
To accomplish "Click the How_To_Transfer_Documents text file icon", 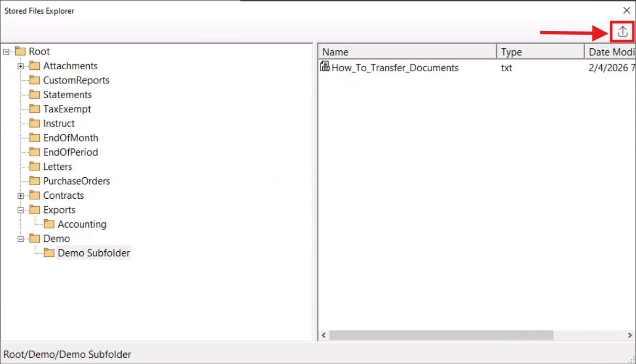I will (325, 67).
